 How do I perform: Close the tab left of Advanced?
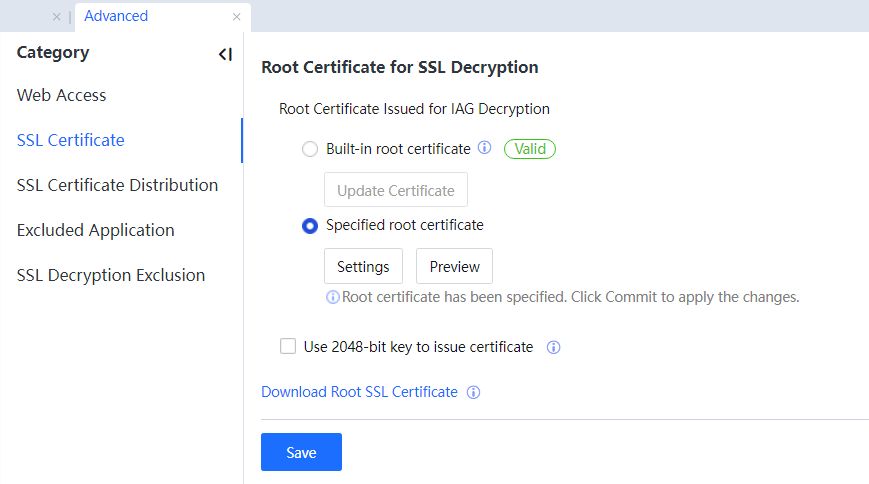pos(56,17)
